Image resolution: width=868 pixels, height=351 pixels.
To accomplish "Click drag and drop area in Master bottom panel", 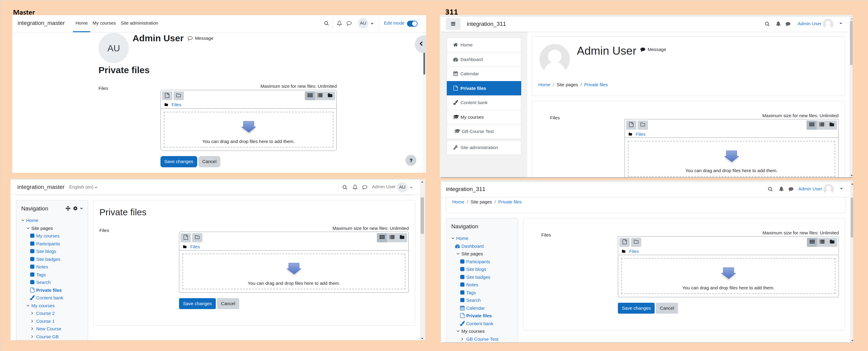I will point(294,271).
